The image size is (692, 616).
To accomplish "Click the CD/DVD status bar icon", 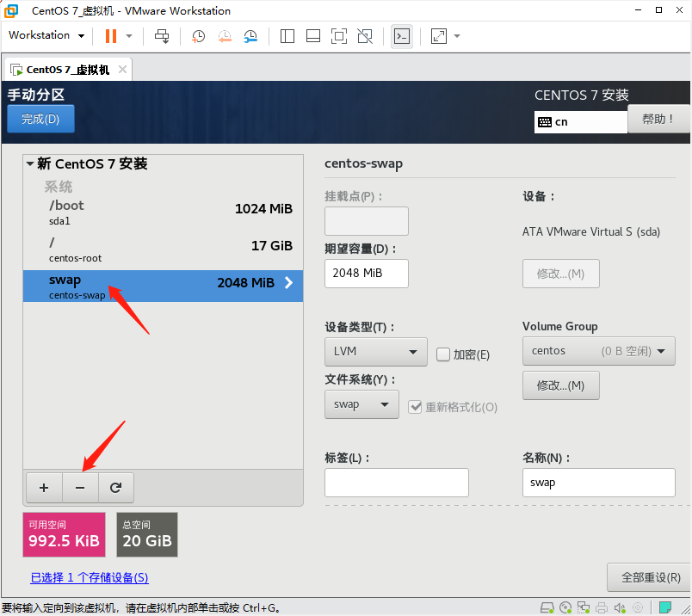I will [565, 607].
